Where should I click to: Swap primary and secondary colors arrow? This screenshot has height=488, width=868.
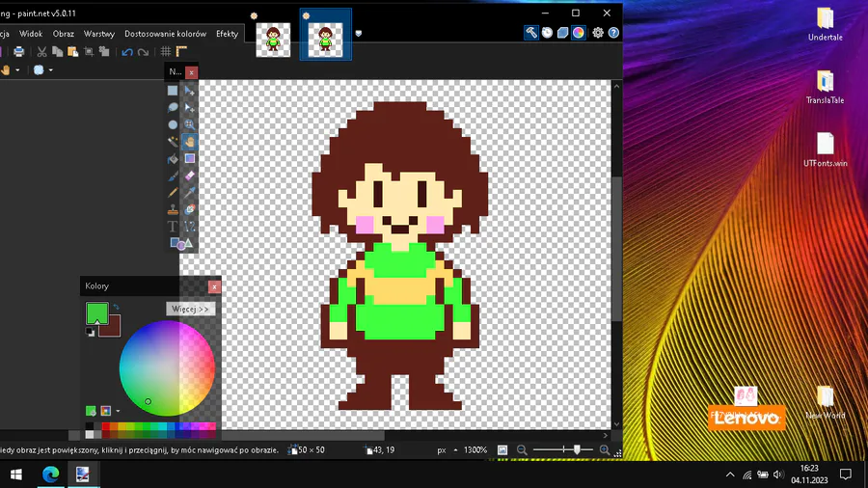tap(117, 307)
